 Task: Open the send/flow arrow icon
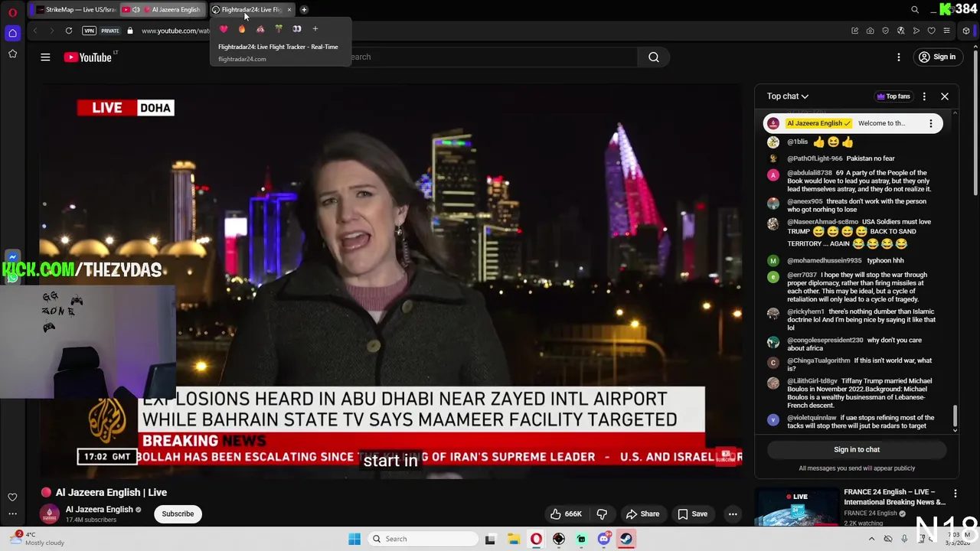point(916,31)
